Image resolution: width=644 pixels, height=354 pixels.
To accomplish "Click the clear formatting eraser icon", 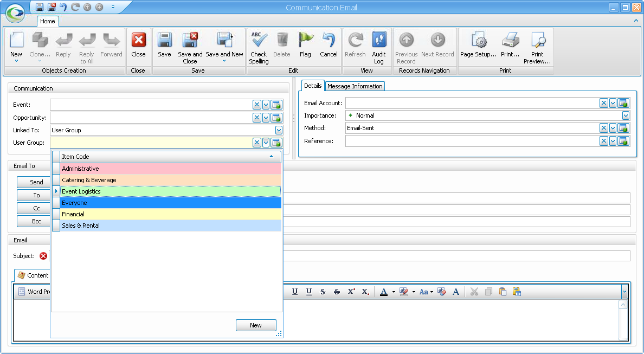I will [442, 292].
